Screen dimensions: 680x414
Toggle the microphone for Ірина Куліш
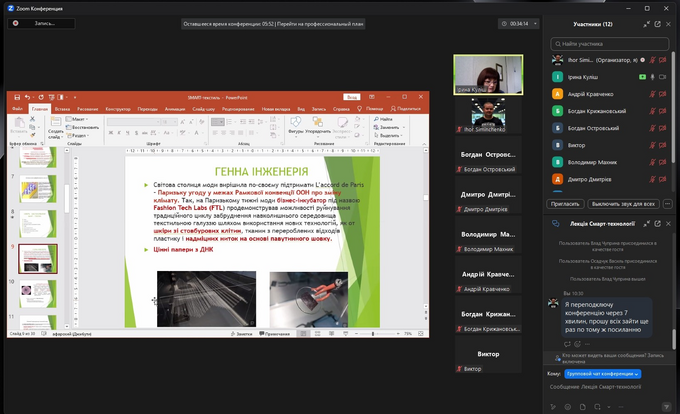652,77
